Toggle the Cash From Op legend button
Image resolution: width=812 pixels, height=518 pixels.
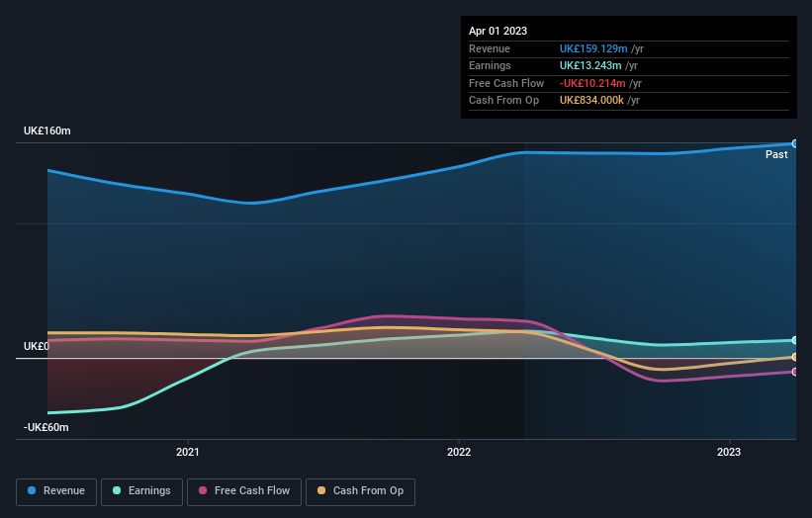(360, 491)
